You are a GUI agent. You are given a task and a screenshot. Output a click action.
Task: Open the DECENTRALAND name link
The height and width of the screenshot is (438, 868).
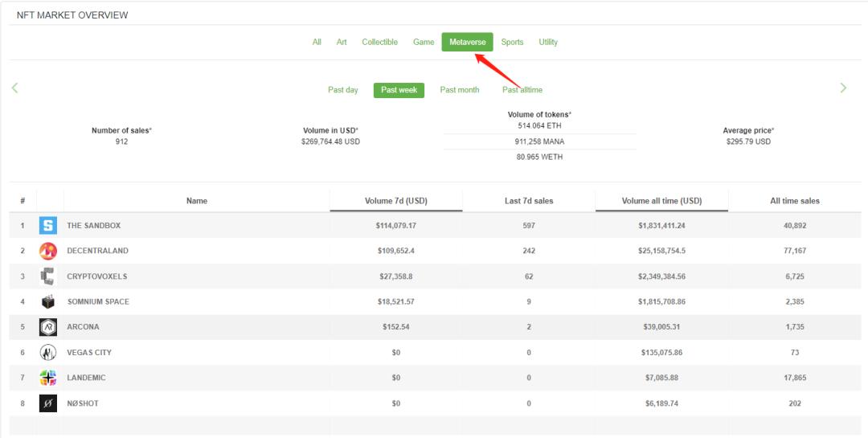97,251
